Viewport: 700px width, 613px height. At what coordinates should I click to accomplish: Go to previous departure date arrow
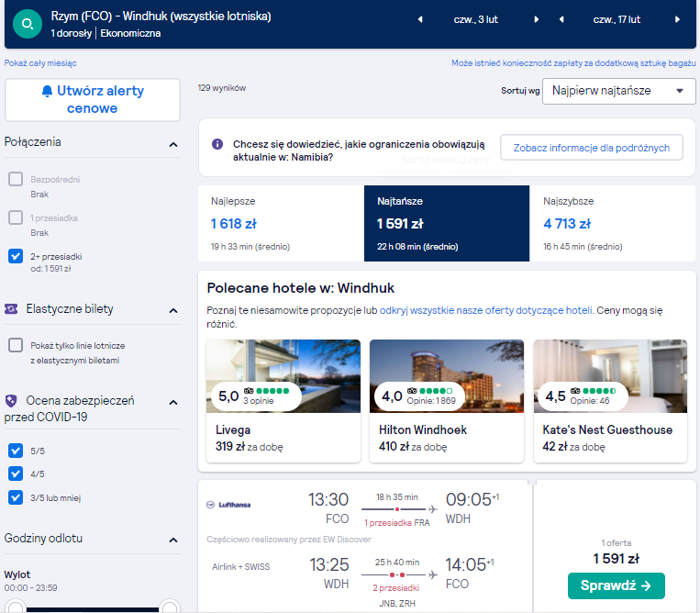click(x=420, y=19)
